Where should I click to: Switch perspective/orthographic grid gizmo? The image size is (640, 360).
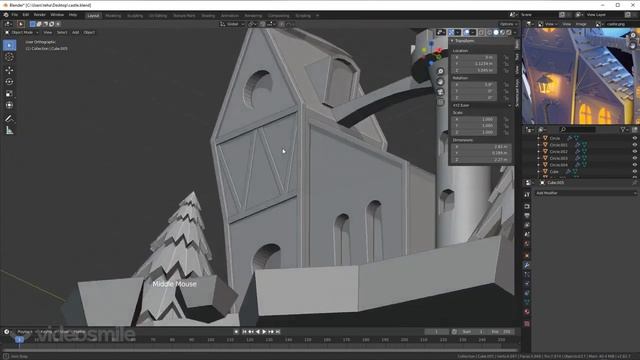tap(440, 102)
